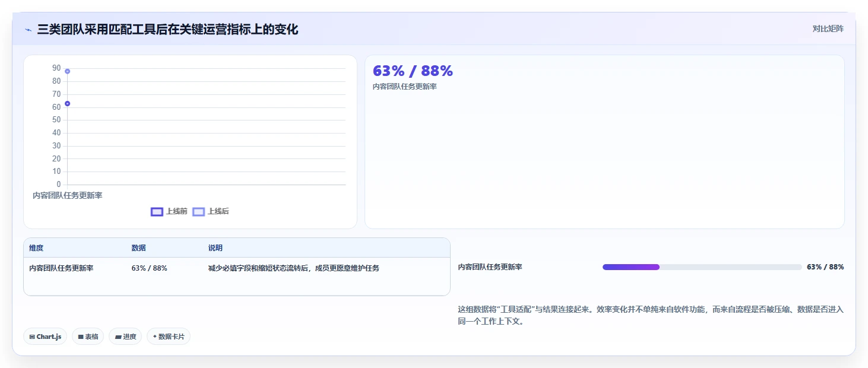Click the paragraph starting 这组数据将
868x368 pixels.
point(651,316)
